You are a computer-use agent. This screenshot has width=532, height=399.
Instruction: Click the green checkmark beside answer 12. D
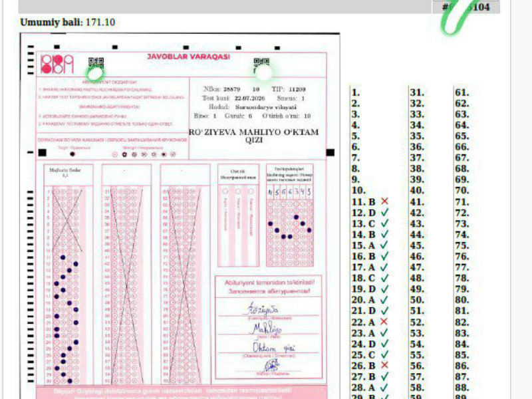384,212
